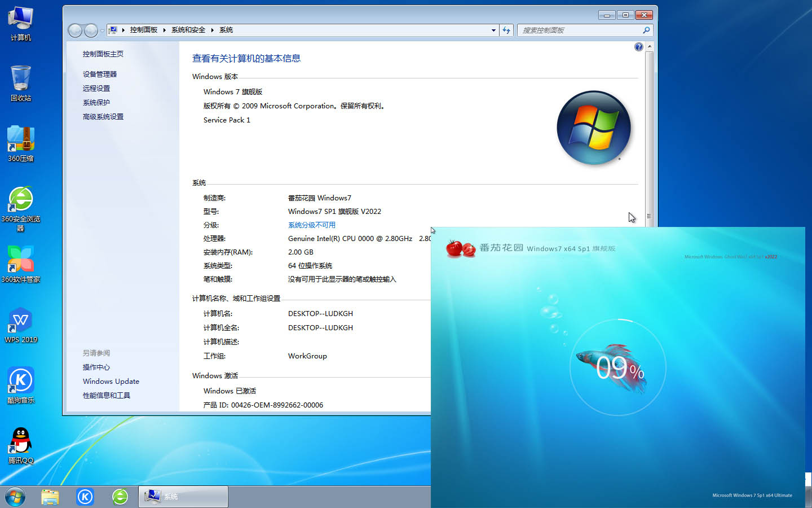
Task: Maximize the 系统 window
Action: 625,15
